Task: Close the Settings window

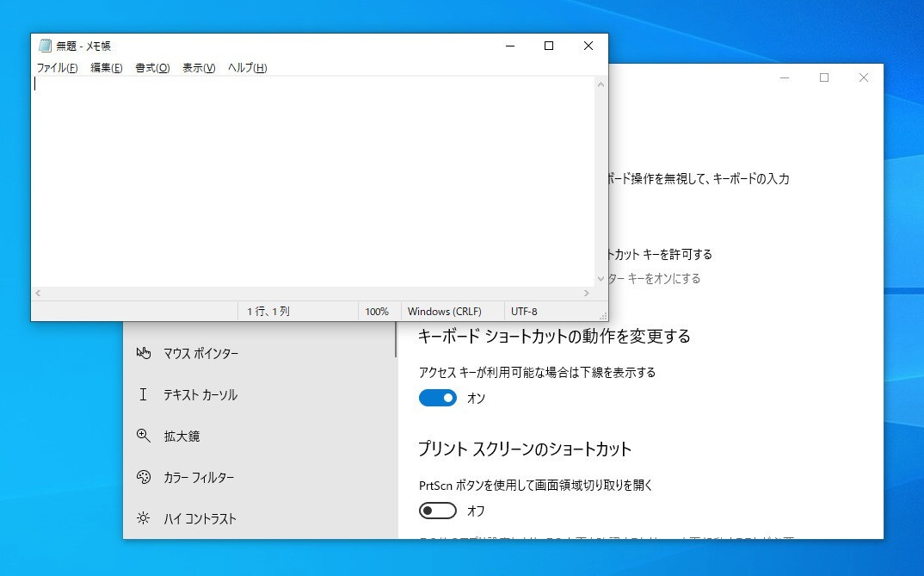Action: pos(863,77)
